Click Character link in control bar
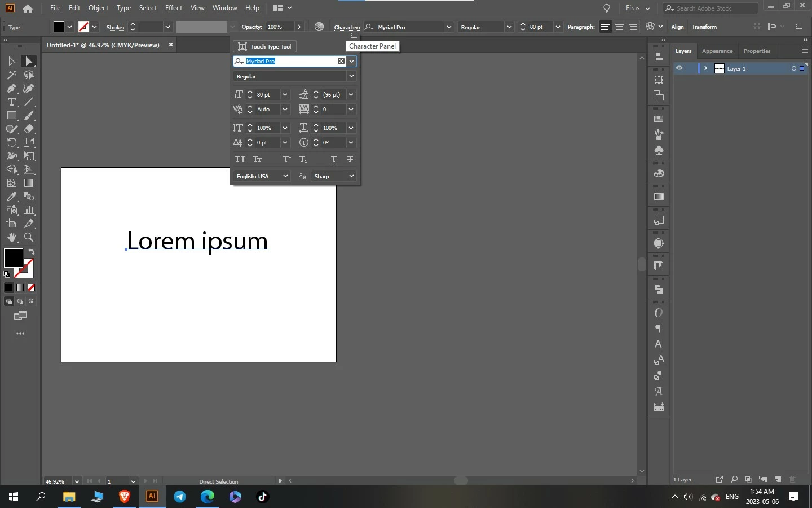This screenshot has height=508, width=812. tap(347, 27)
